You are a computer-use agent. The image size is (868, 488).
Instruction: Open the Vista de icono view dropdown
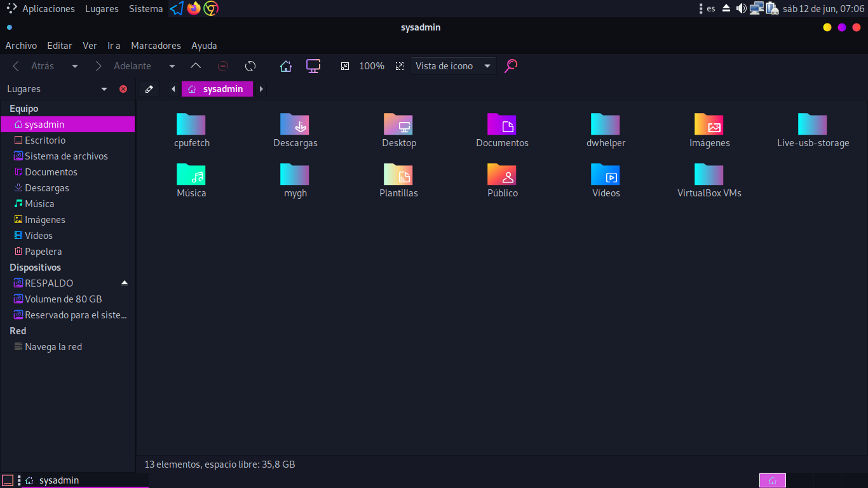453,66
